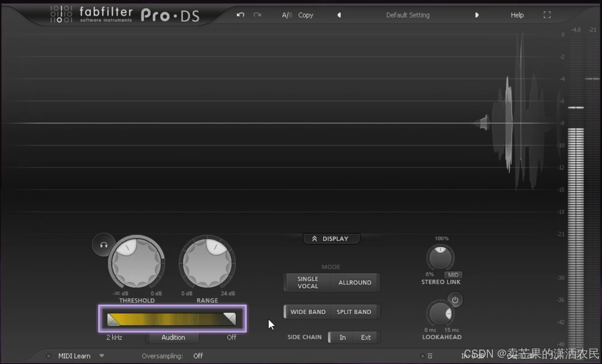Screen dimensions: 602x364
Task: Select Allround mode
Action: click(355, 283)
